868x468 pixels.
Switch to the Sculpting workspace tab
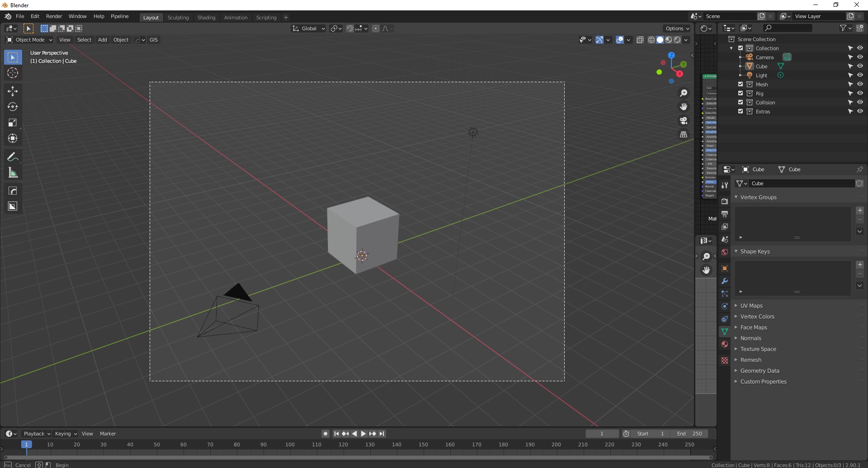point(178,18)
